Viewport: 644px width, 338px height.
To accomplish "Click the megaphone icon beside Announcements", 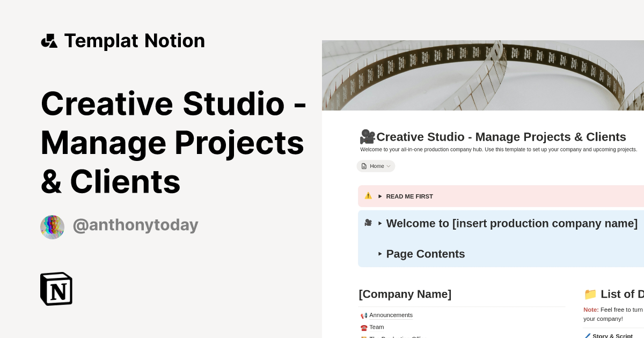I will coord(364,315).
